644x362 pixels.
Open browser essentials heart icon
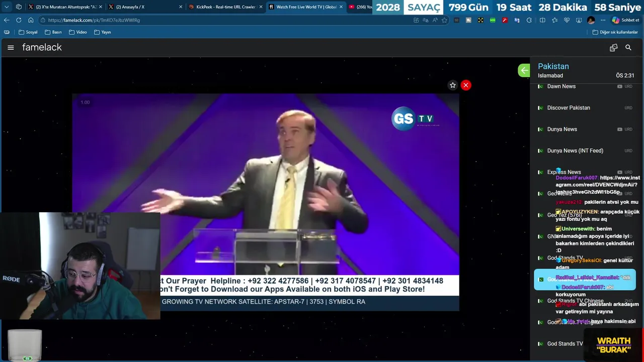click(x=567, y=20)
